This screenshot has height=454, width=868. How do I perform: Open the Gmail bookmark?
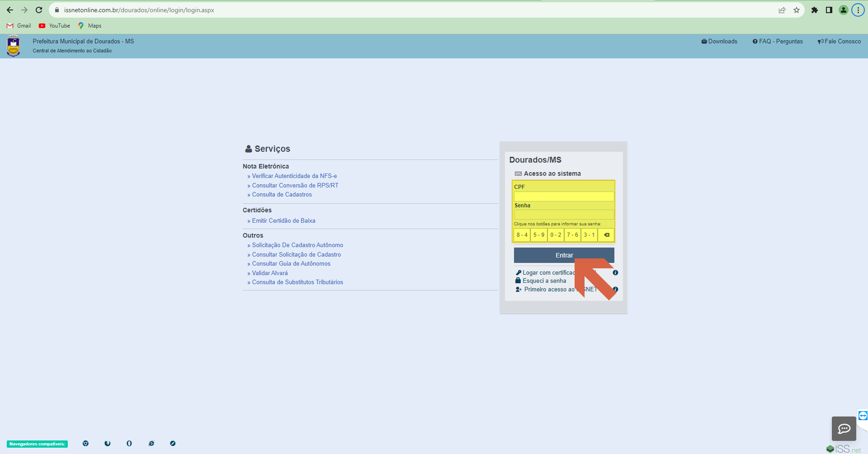click(19, 26)
